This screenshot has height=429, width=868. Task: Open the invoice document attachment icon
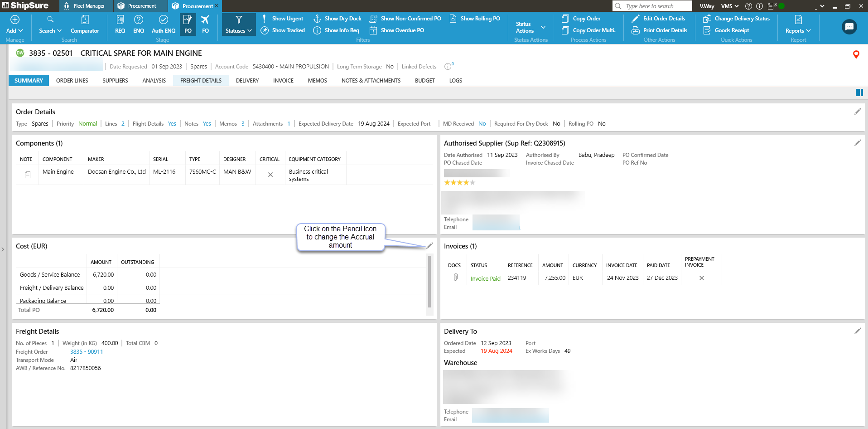tap(456, 278)
